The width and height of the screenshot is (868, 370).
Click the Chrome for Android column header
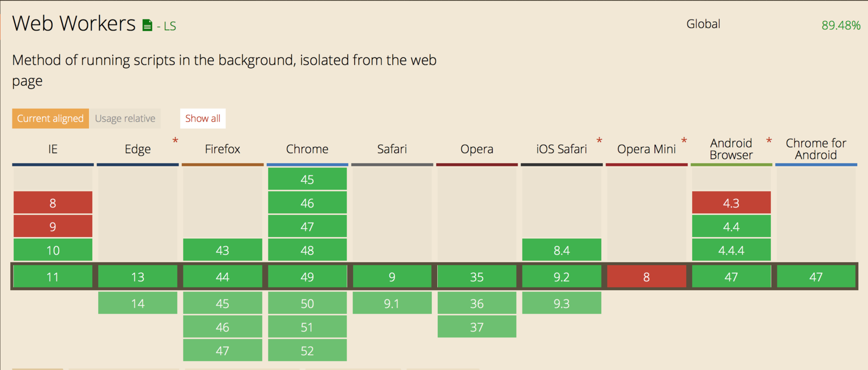816,149
